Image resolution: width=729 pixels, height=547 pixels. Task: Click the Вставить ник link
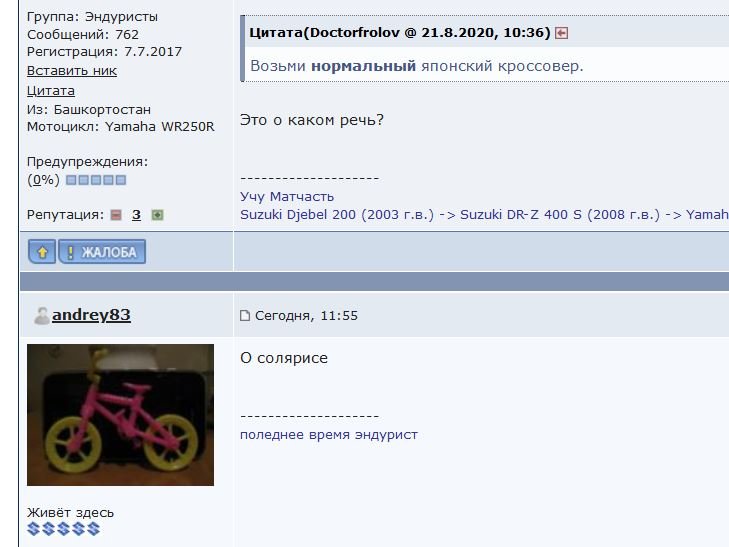click(x=72, y=71)
